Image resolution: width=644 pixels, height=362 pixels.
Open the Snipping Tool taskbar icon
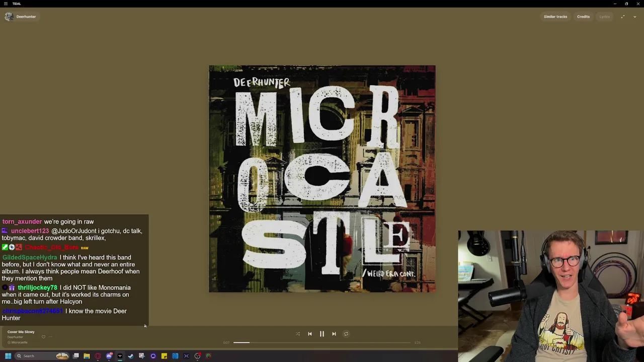tap(142, 356)
